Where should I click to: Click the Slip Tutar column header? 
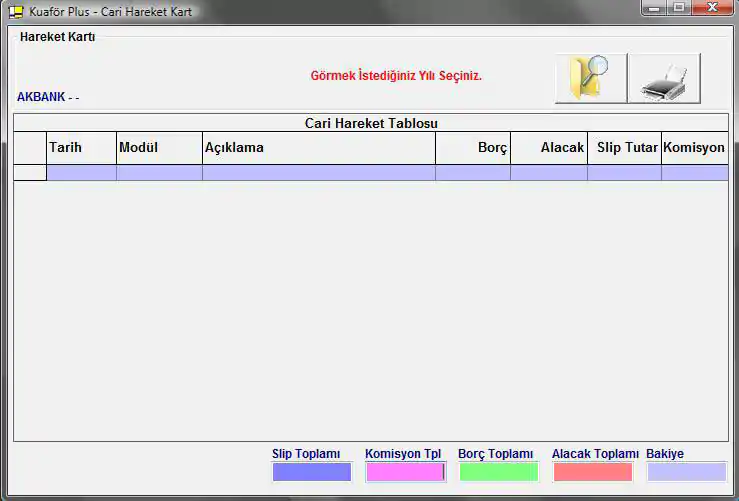pyautogui.click(x=624, y=148)
